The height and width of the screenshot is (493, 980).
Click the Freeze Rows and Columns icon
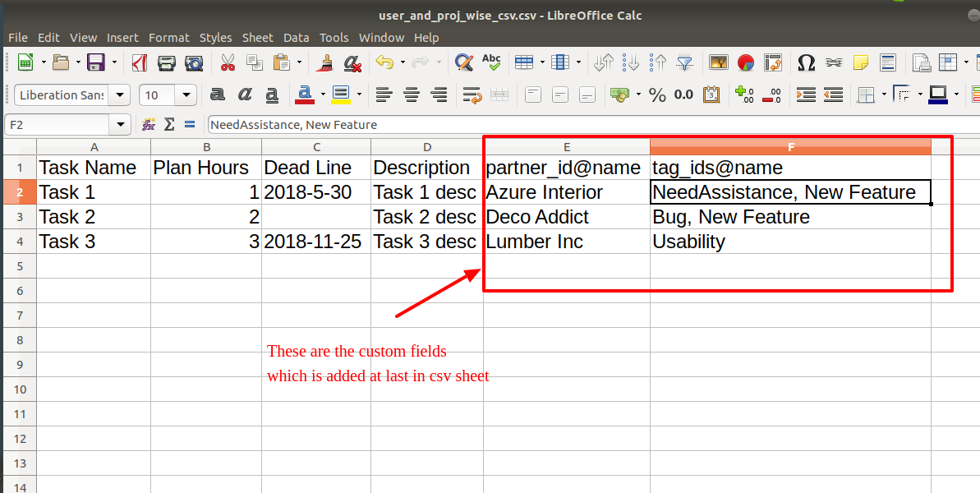pyautogui.click(x=948, y=62)
